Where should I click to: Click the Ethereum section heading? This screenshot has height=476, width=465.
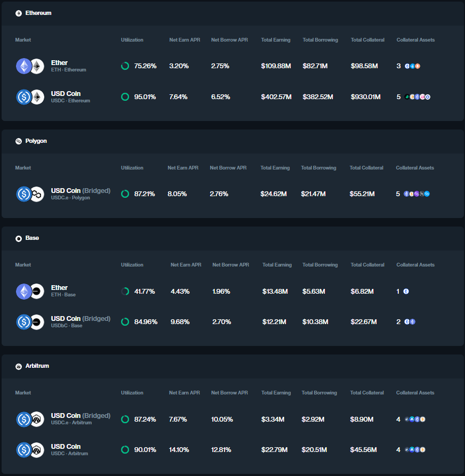click(x=38, y=13)
